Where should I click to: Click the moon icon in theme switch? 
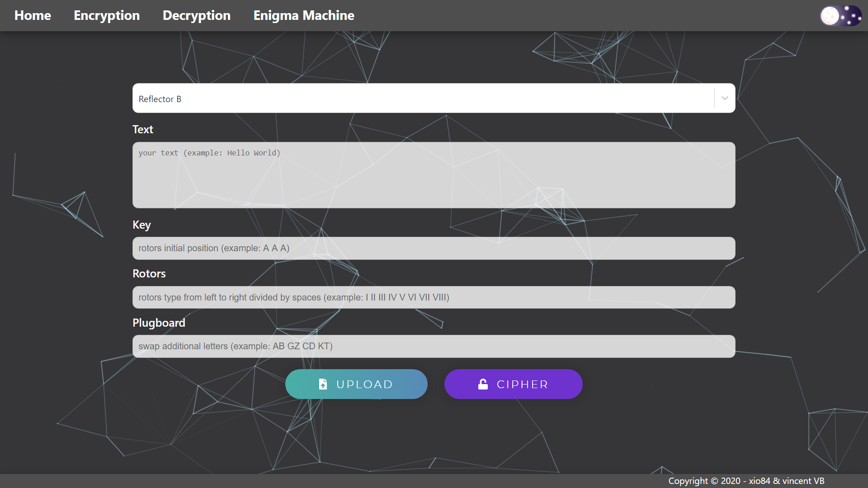coord(830,16)
